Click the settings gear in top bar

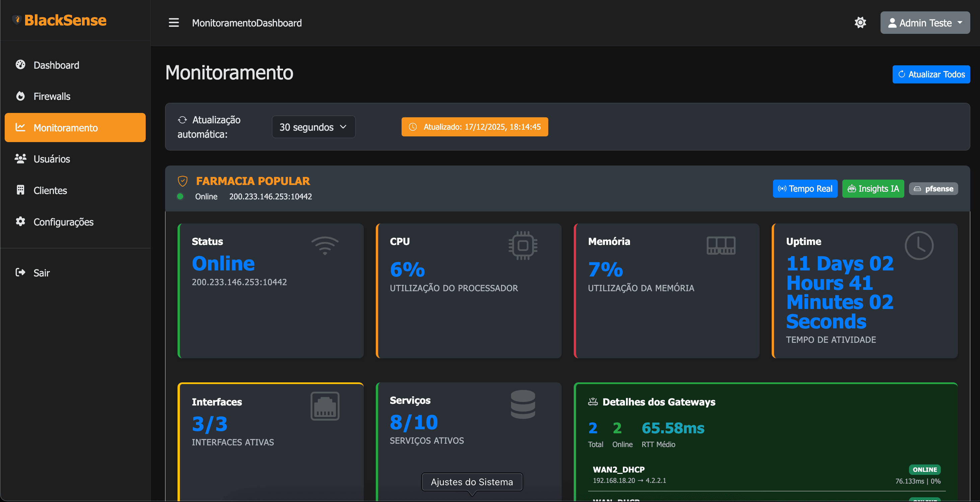(x=860, y=22)
